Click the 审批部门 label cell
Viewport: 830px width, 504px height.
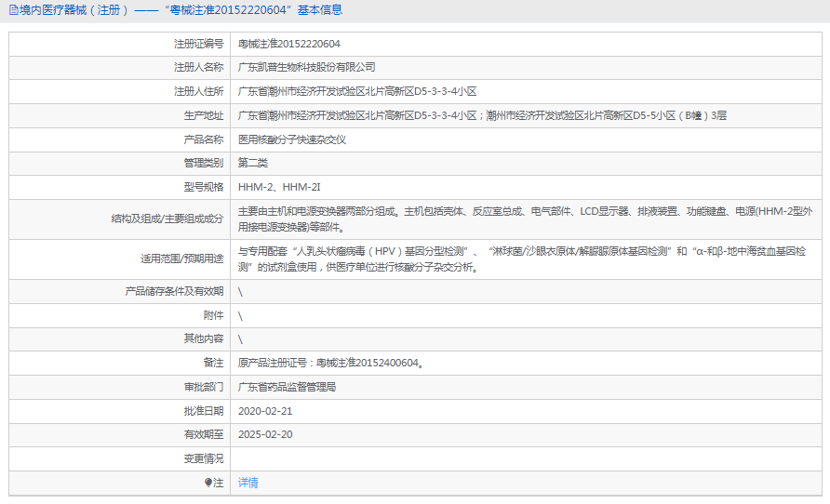point(203,387)
